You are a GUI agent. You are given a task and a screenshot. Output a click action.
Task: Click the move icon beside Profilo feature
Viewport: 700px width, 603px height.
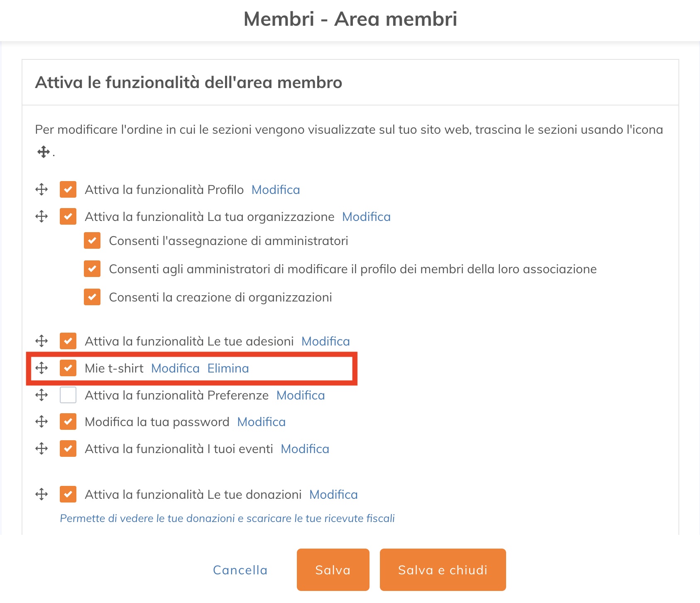coord(42,190)
